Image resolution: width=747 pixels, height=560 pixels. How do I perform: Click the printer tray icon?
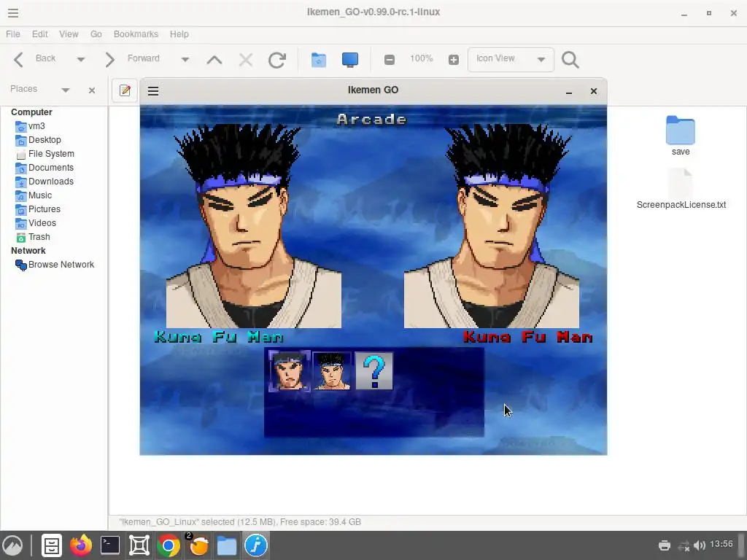pyautogui.click(x=664, y=545)
